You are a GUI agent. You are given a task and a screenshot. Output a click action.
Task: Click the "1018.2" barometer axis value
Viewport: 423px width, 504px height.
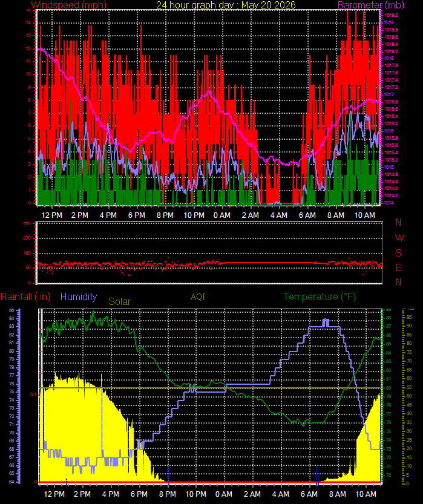[391, 51]
